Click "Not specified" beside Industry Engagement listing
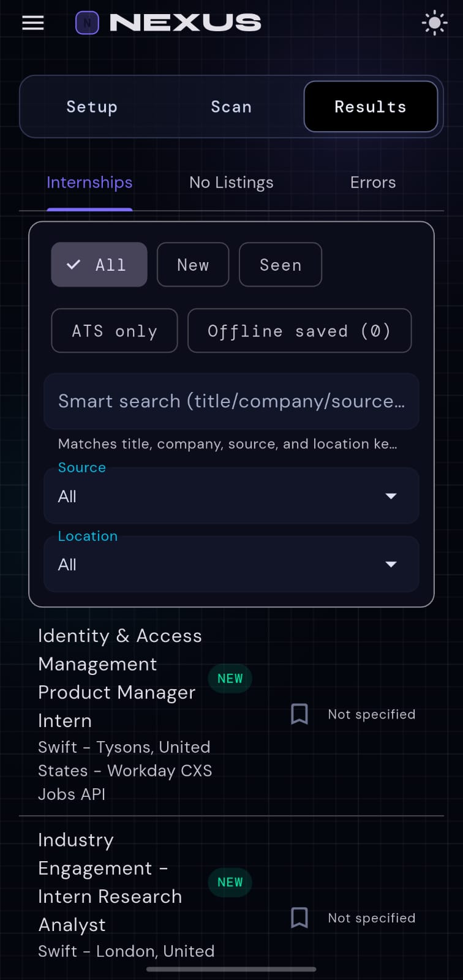 point(372,918)
